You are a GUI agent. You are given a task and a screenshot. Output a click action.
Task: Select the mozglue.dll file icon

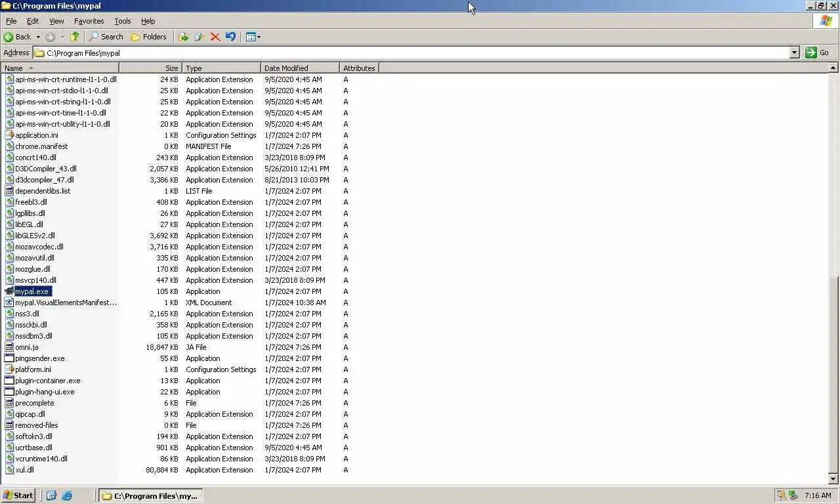pos(9,269)
